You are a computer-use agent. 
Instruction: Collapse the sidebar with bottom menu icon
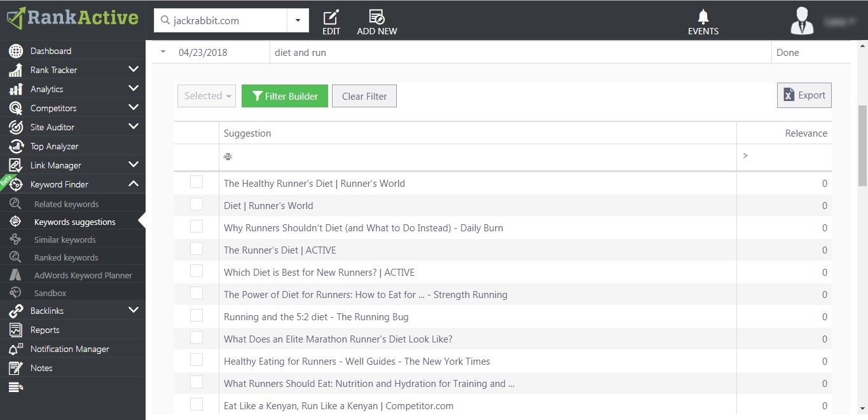click(16, 387)
